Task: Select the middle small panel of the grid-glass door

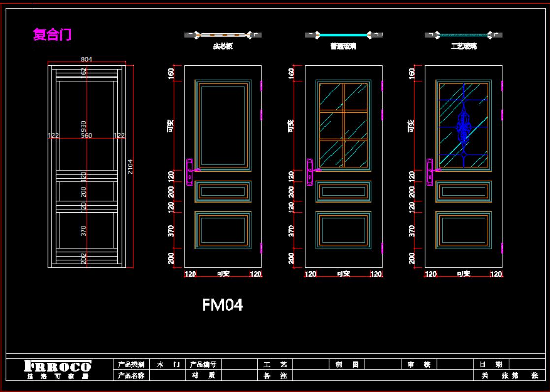Action: pyautogui.click(x=343, y=191)
